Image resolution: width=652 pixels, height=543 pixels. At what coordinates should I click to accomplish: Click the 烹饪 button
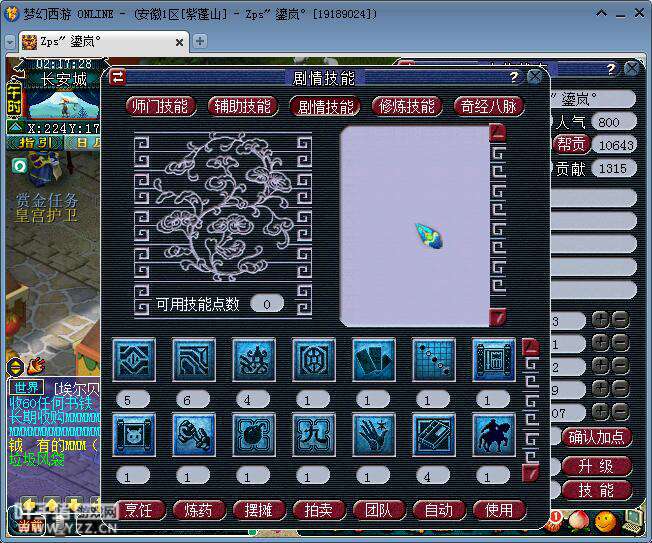pos(138,510)
